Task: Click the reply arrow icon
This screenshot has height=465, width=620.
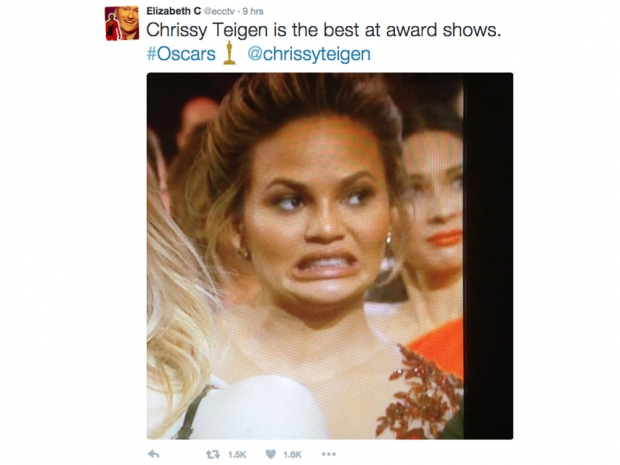Action: click(153, 454)
